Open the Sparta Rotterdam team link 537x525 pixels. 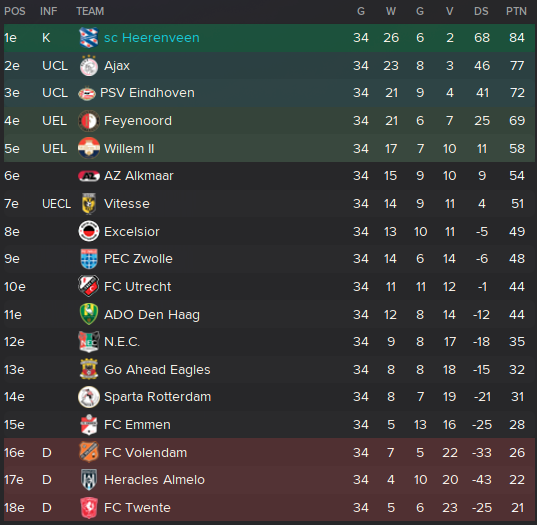pos(158,397)
